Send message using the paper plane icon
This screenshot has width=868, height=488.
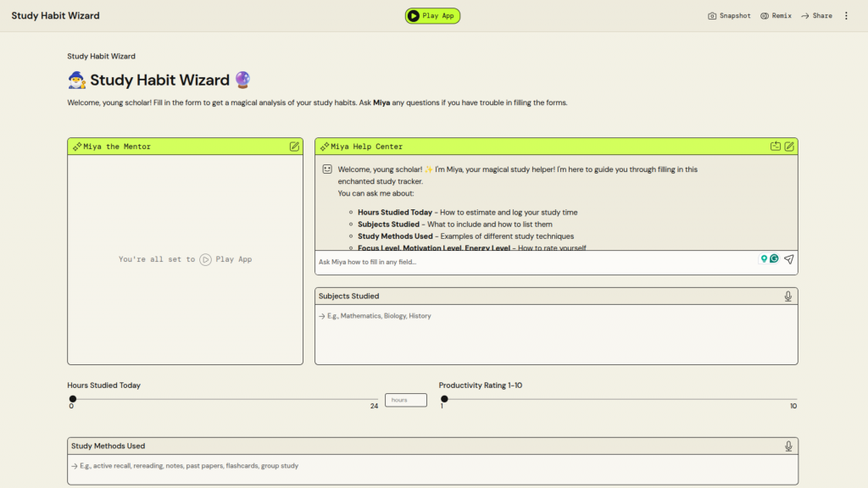click(x=788, y=260)
